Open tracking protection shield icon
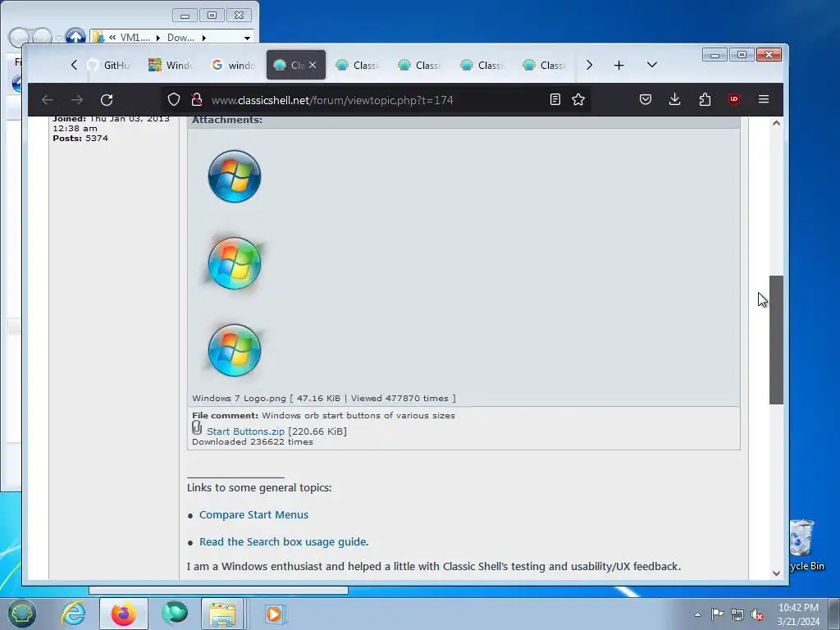This screenshot has width=840, height=630. click(x=174, y=99)
